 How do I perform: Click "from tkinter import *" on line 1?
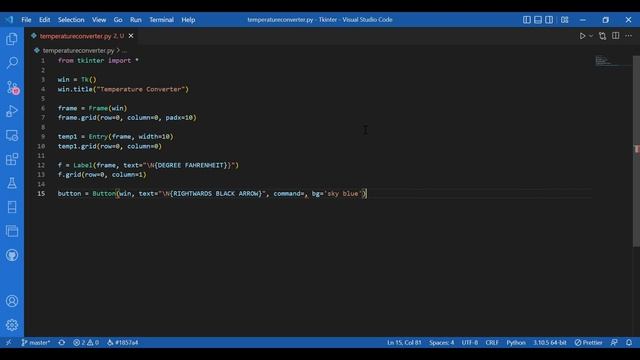98,60
